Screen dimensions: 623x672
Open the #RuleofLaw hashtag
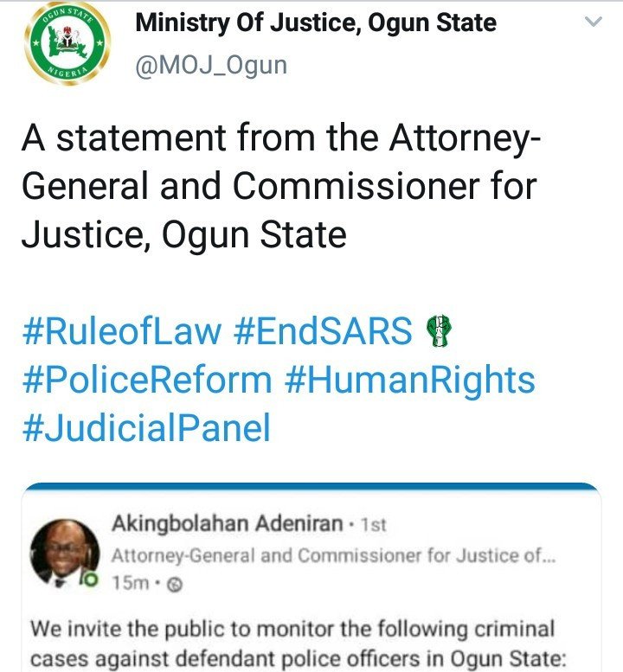pos(122,330)
